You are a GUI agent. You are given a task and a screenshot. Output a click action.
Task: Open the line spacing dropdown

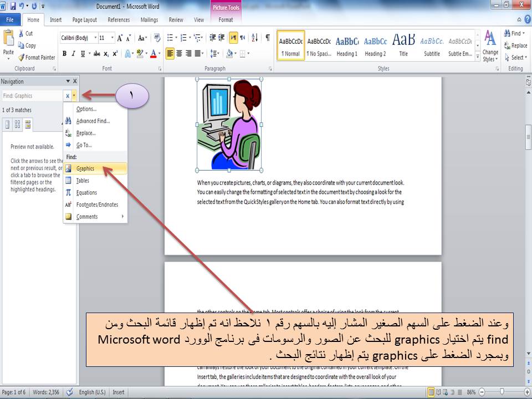tap(215, 54)
